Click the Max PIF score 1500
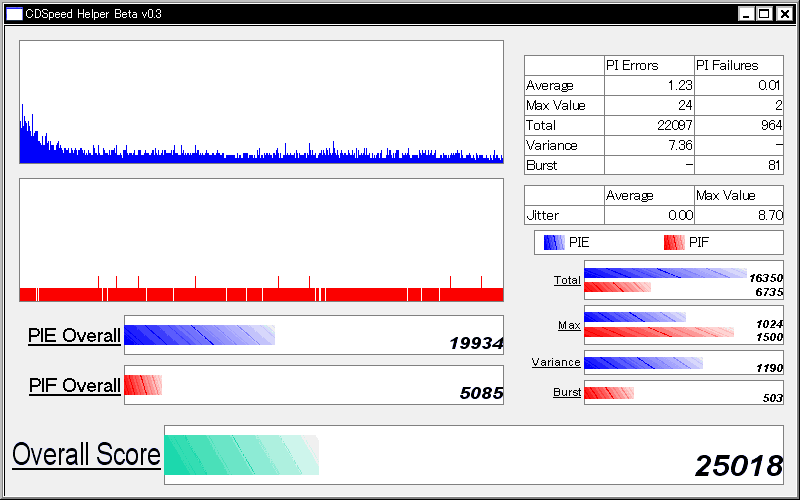Viewport: 800px width, 500px height. [x=769, y=337]
